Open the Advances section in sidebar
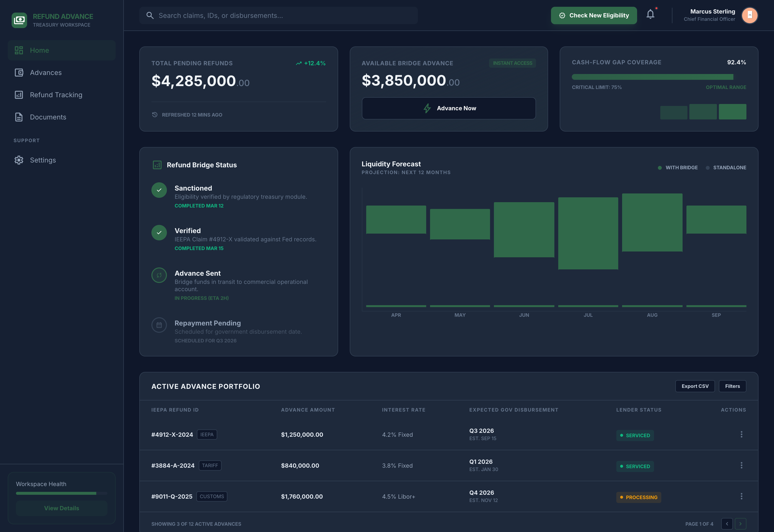Viewport: 774px width, 532px height. point(46,73)
